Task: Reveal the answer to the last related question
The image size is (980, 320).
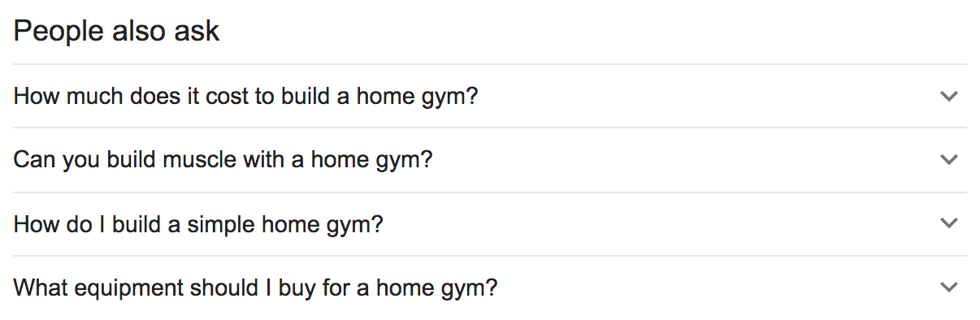Action: click(x=490, y=288)
